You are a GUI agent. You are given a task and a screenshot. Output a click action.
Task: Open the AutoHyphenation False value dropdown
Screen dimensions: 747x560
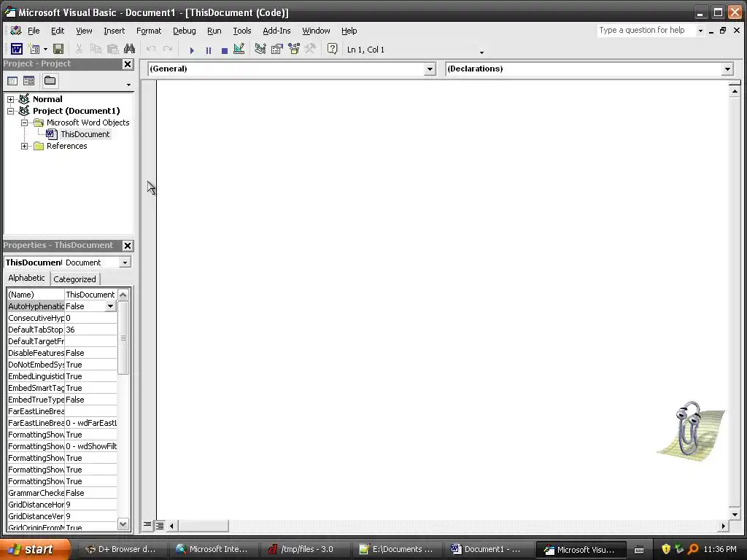click(x=111, y=306)
